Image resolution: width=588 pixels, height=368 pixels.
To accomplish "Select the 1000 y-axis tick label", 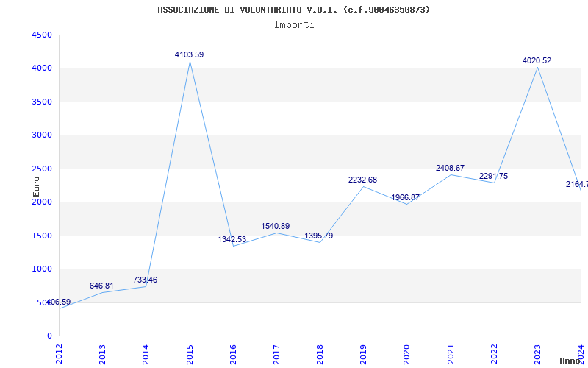I will click(42, 269).
